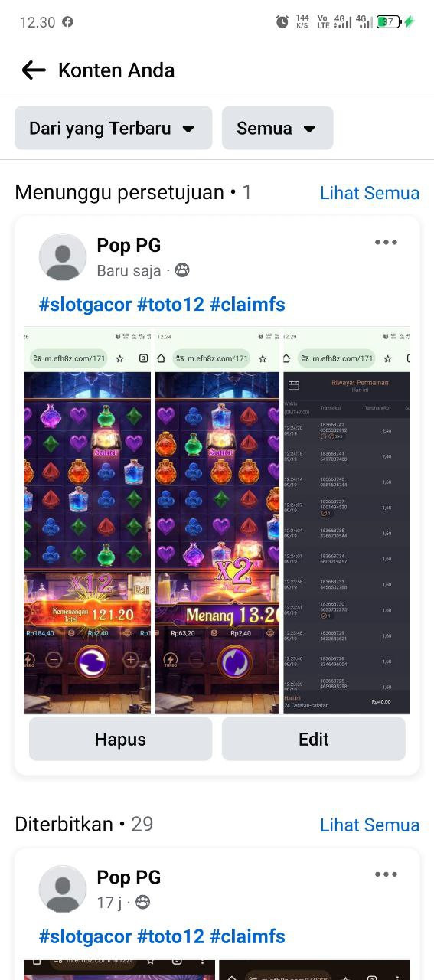Tap the #toto12 hashtag in pending post

click(171, 305)
